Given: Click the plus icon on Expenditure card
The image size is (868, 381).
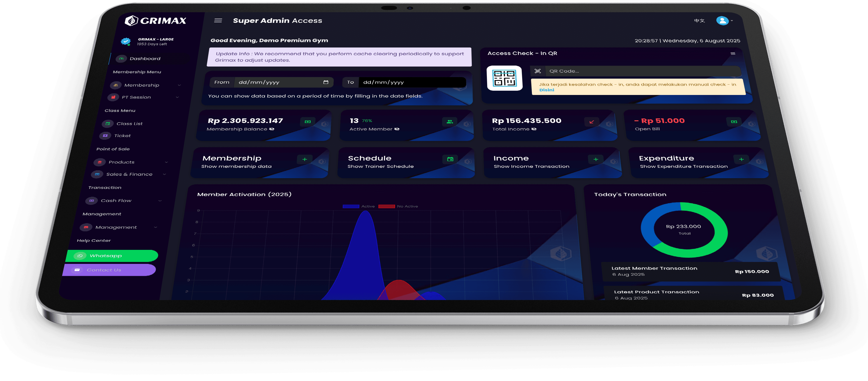Looking at the screenshot, I should click(x=741, y=159).
